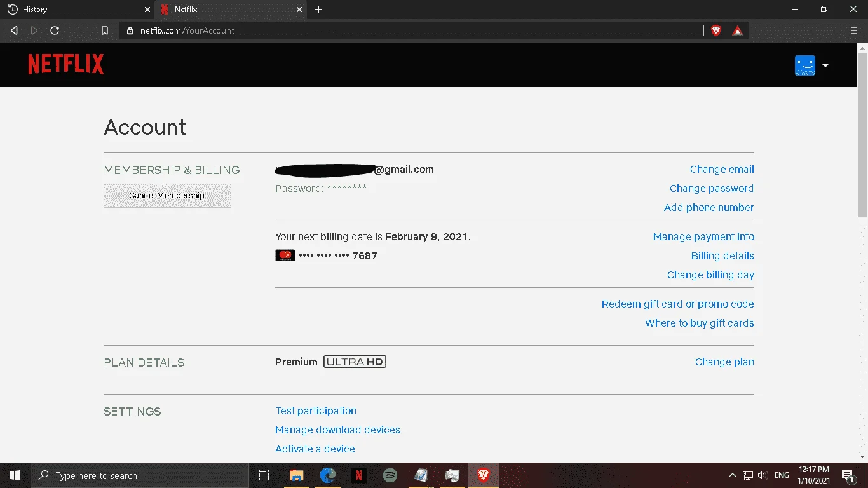Reload the Netflix account page
The image size is (868, 488).
pos(55,30)
